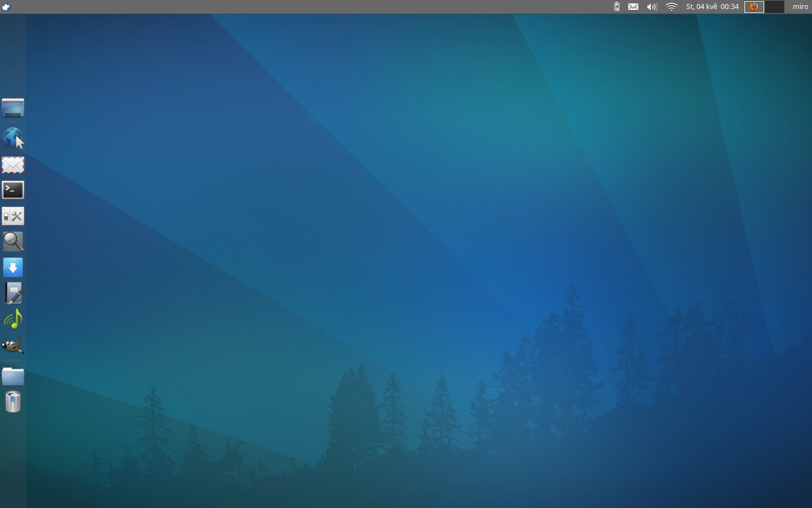Open the GIMP image editor
The image size is (812, 508).
click(x=13, y=345)
